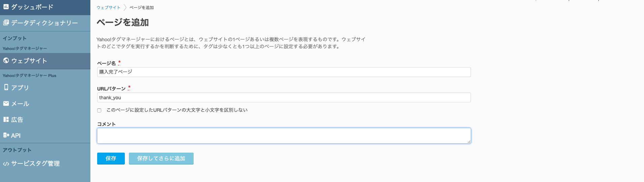Open the データディクショナリー menu item

coord(44,23)
